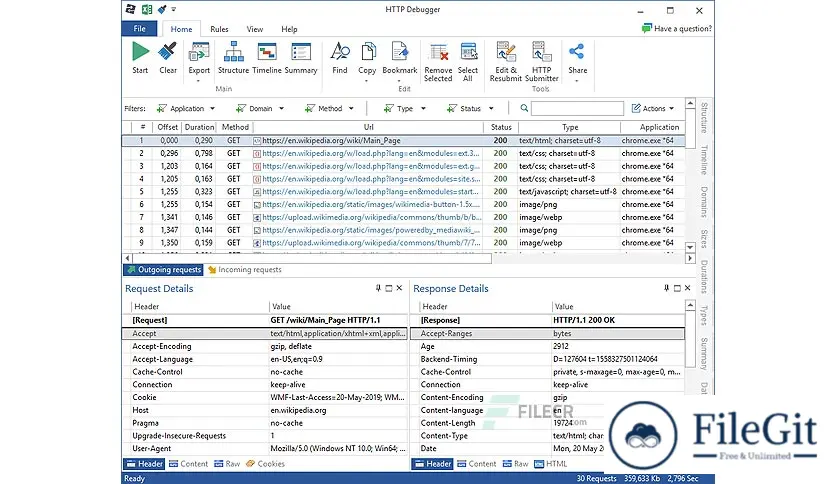Click the Share icon
The width and height of the screenshot is (836, 484).
coord(577,52)
